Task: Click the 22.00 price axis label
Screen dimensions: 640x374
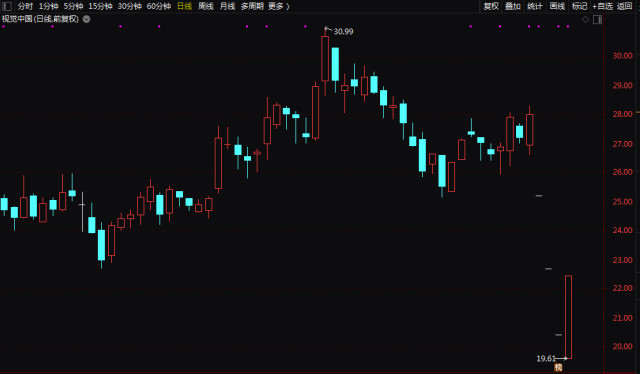Action: tap(622, 288)
